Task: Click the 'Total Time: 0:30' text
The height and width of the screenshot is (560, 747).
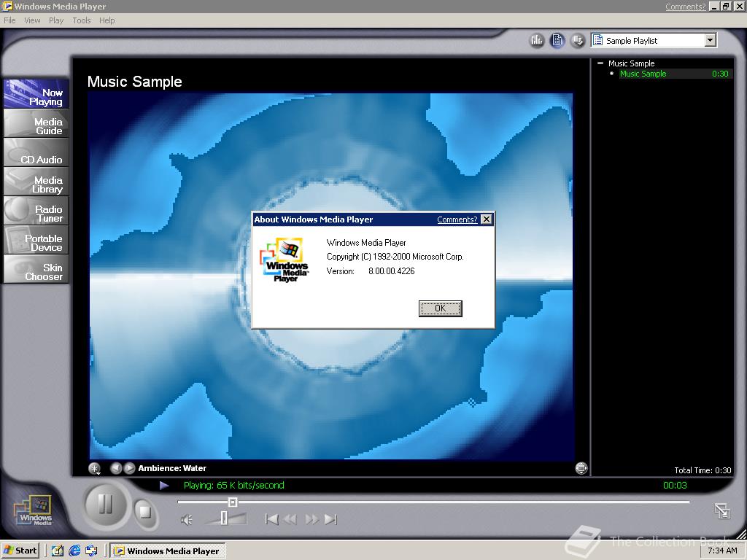Action: tap(703, 470)
